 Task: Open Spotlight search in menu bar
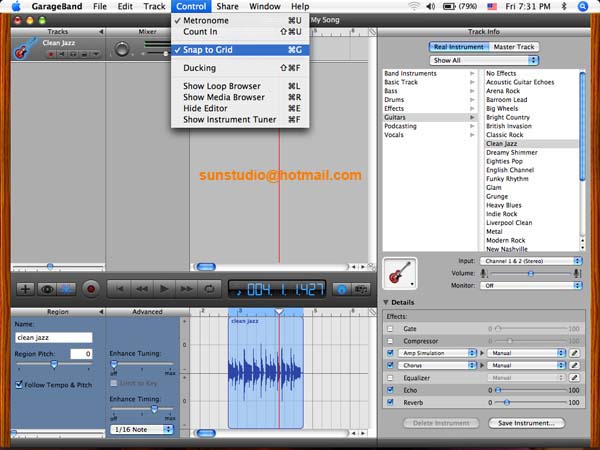(x=583, y=7)
